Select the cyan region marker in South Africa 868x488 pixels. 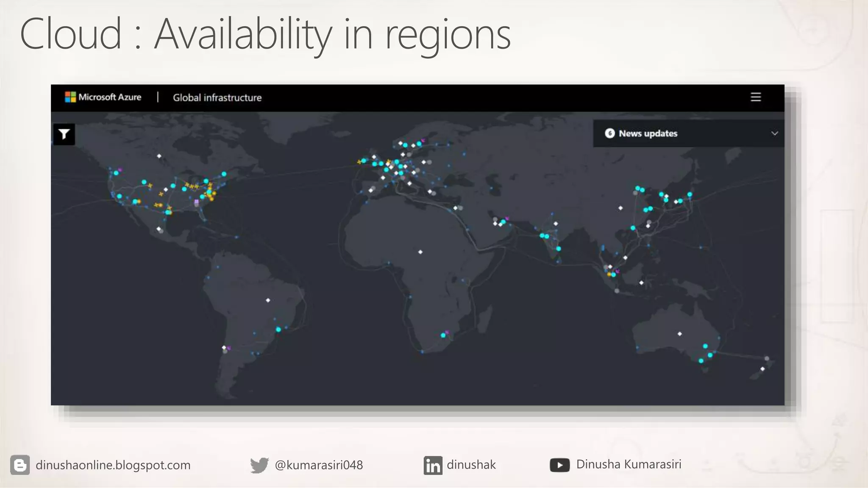443,335
